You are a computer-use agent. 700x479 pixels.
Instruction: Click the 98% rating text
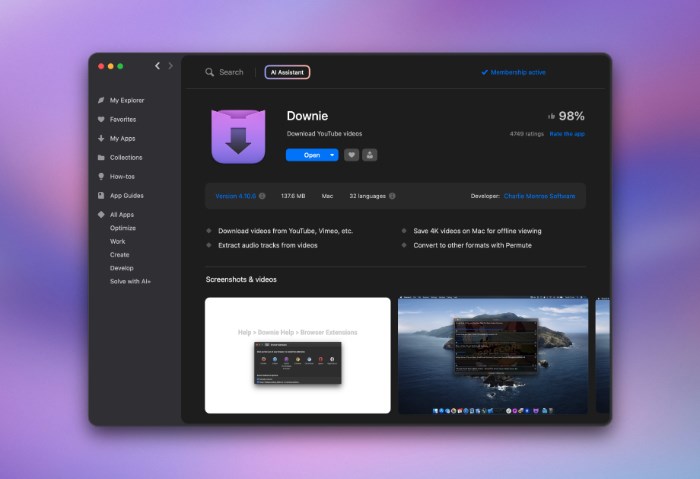[x=571, y=116]
